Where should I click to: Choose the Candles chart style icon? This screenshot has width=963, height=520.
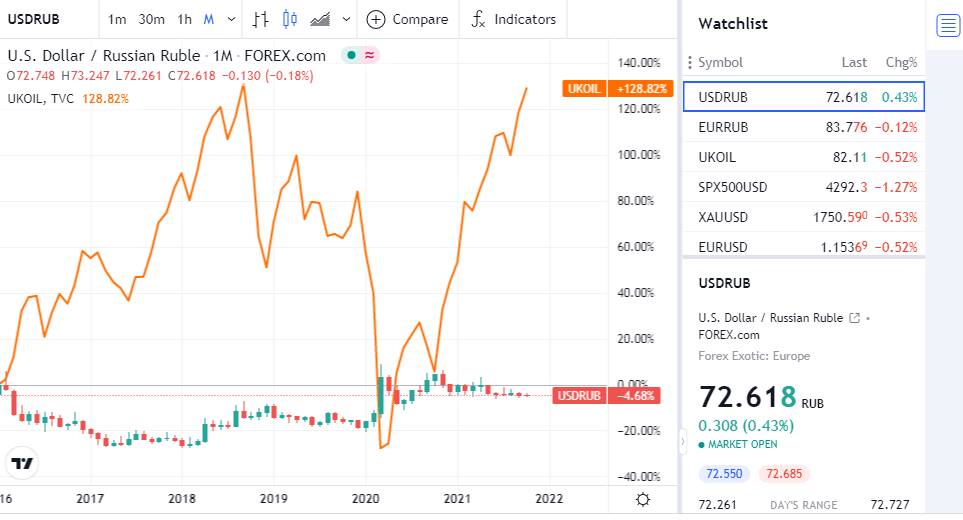[290, 20]
